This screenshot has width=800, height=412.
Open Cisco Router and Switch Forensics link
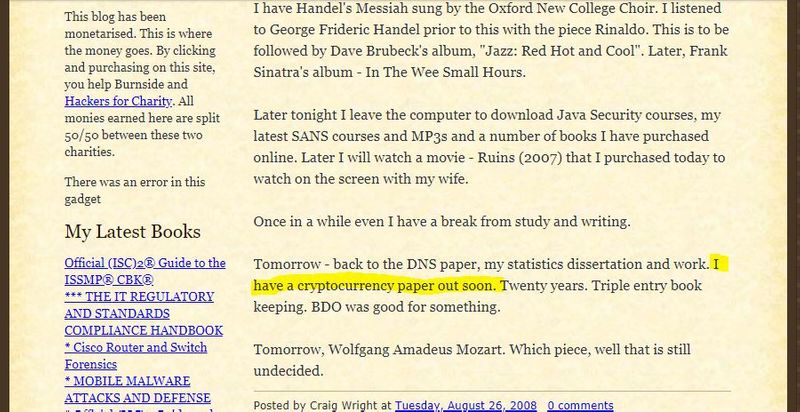click(x=135, y=356)
